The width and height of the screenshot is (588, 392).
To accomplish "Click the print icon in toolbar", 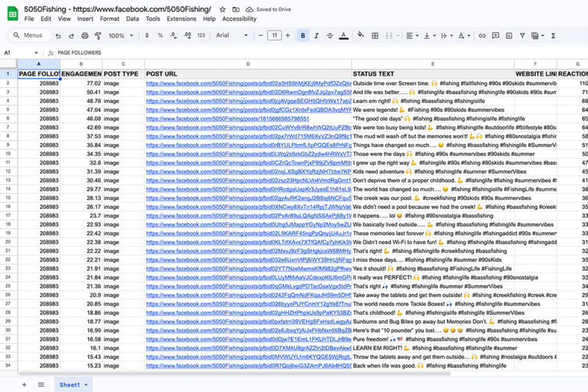I will (85, 35).
